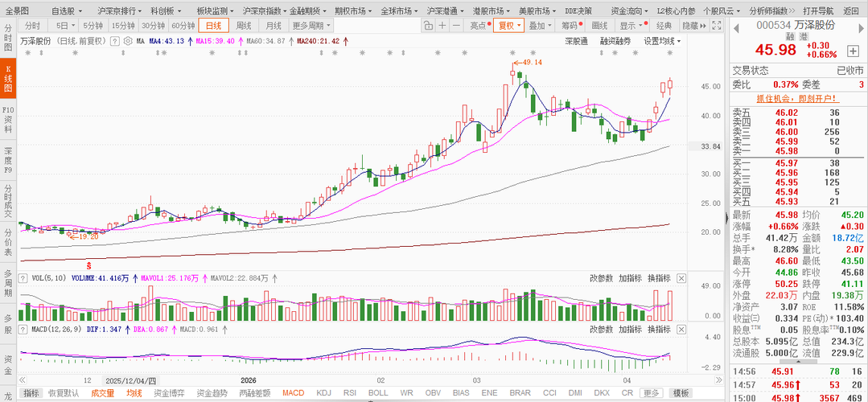This screenshot has width=868, height=402.
Task: Click the red S marker on chart
Action: click(x=88, y=266)
